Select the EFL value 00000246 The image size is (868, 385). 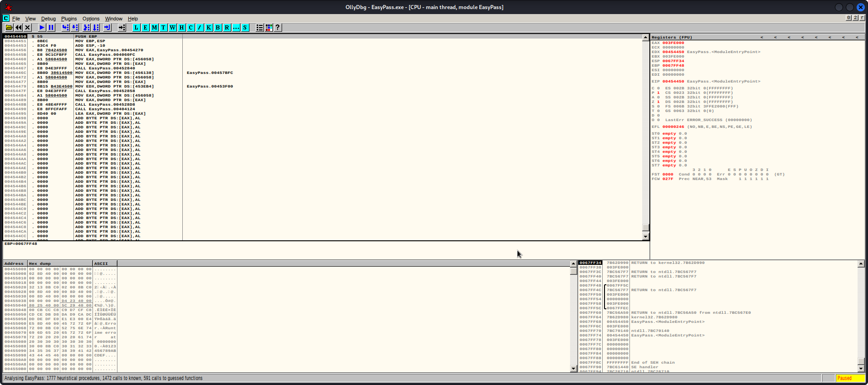point(673,127)
